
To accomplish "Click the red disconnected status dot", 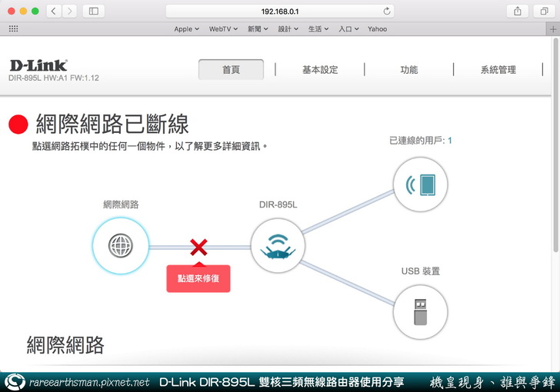I will 18,125.
